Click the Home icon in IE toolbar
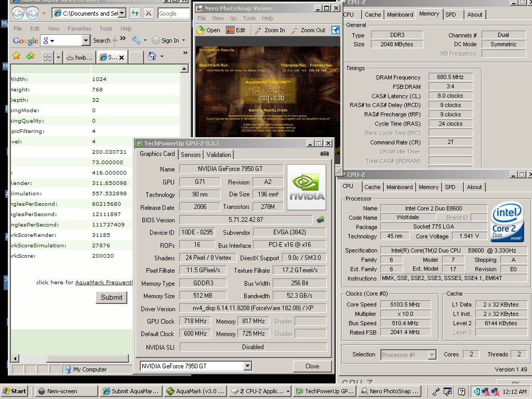 pos(152,56)
